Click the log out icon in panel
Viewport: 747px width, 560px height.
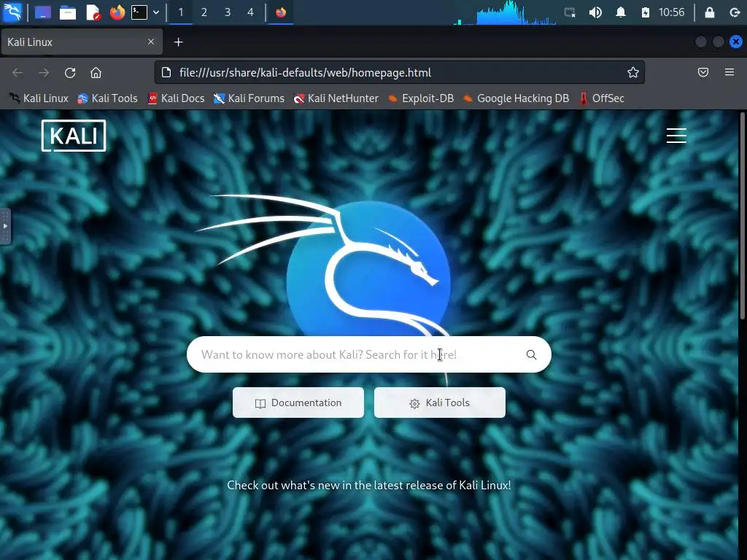735,12
